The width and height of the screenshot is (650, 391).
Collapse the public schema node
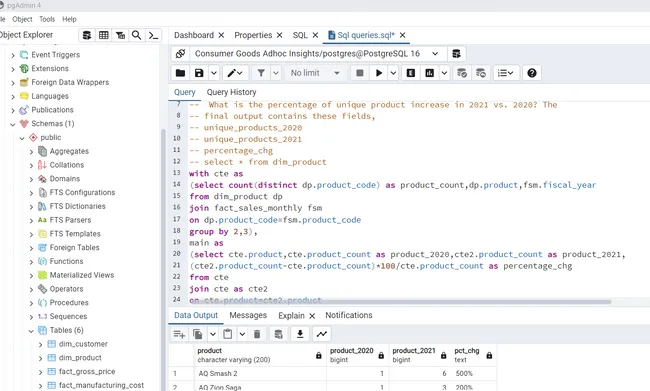[x=22, y=138]
